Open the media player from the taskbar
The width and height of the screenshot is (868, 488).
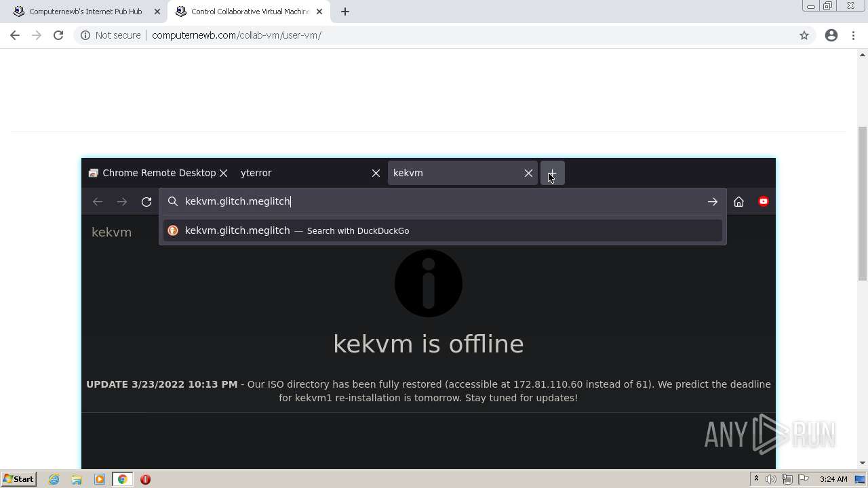(x=100, y=479)
